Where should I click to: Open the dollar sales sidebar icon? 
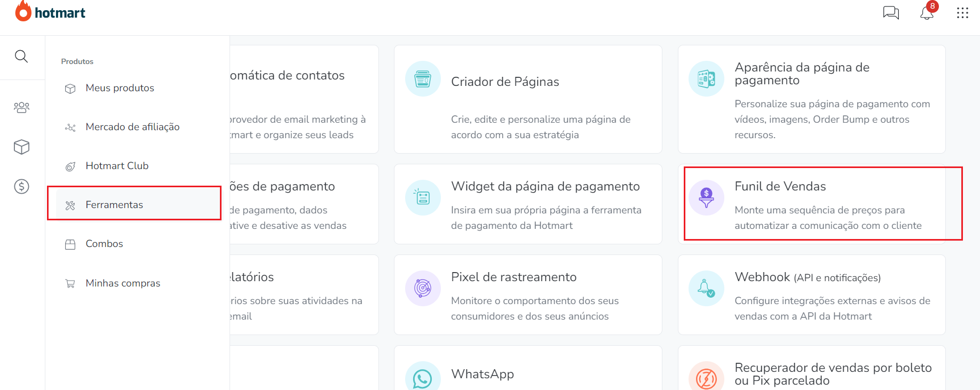[x=21, y=186]
